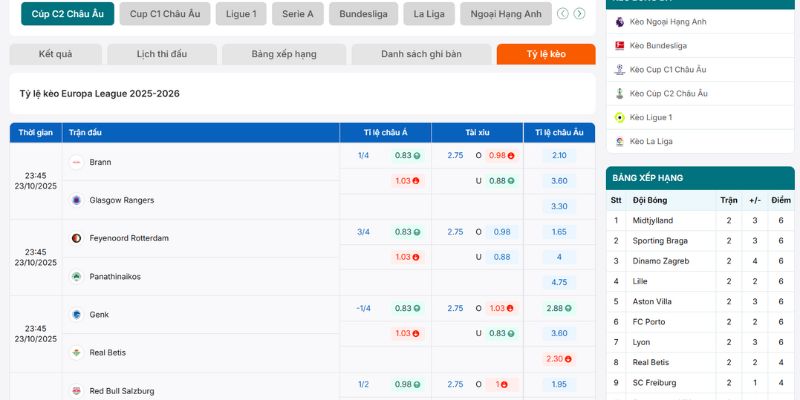Select the Bundesliga league tab
Image resolution: width=800 pixels, height=400 pixels.
click(x=364, y=14)
